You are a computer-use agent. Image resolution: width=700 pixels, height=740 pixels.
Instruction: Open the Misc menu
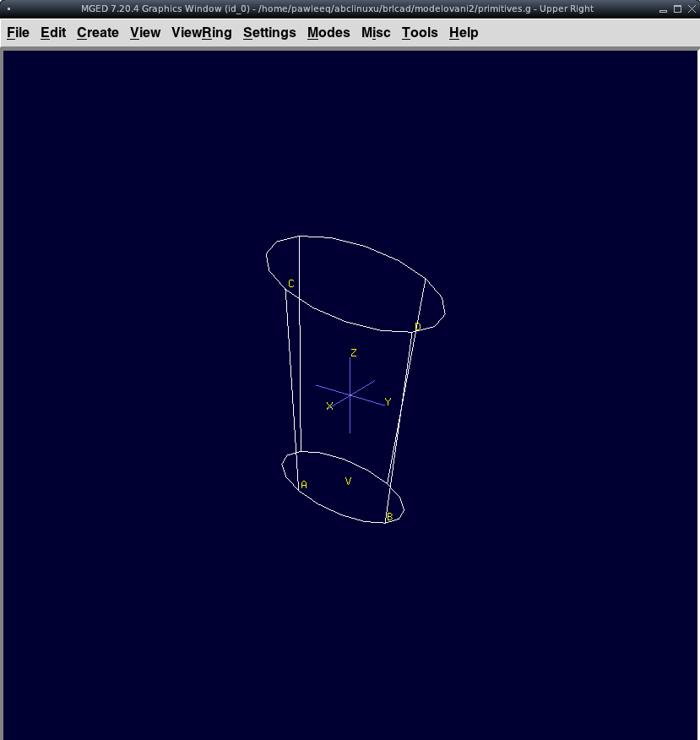click(x=376, y=33)
